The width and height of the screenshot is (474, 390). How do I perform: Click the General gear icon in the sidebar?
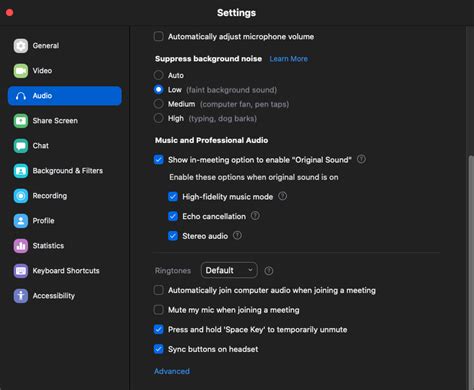(x=21, y=46)
